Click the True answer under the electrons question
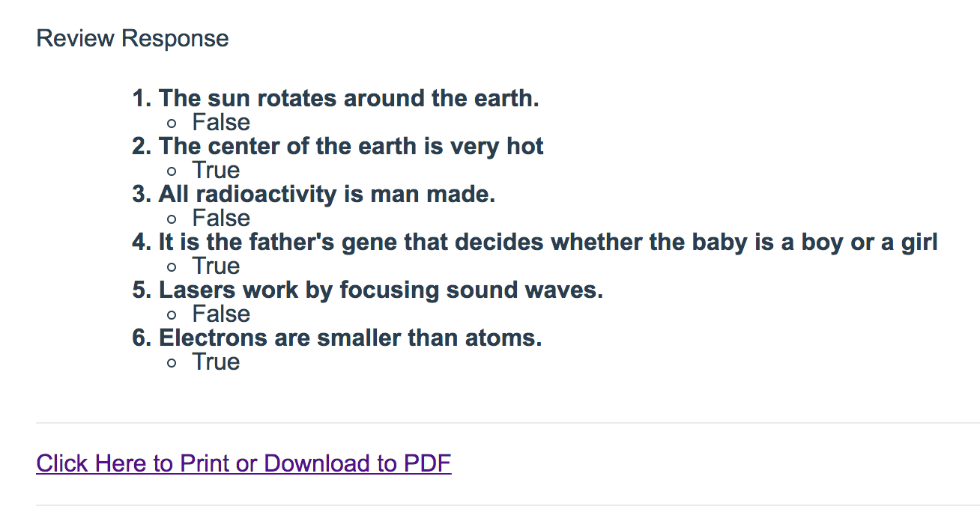This screenshot has width=980, height=512. [216, 362]
